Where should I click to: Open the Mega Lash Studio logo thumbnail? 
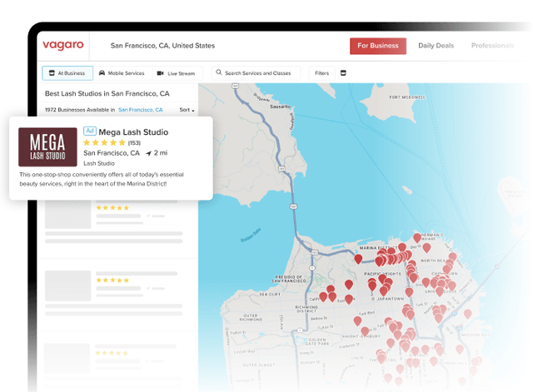[x=47, y=147]
